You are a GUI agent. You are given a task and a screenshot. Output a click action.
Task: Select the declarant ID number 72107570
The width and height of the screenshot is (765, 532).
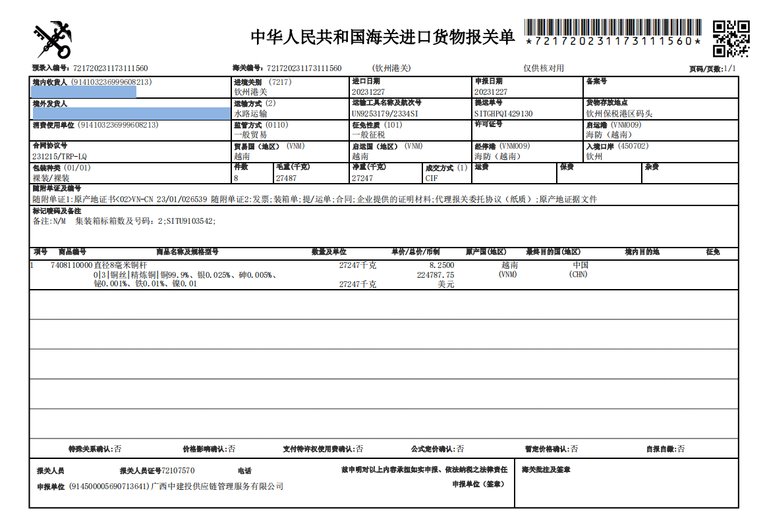point(178,471)
